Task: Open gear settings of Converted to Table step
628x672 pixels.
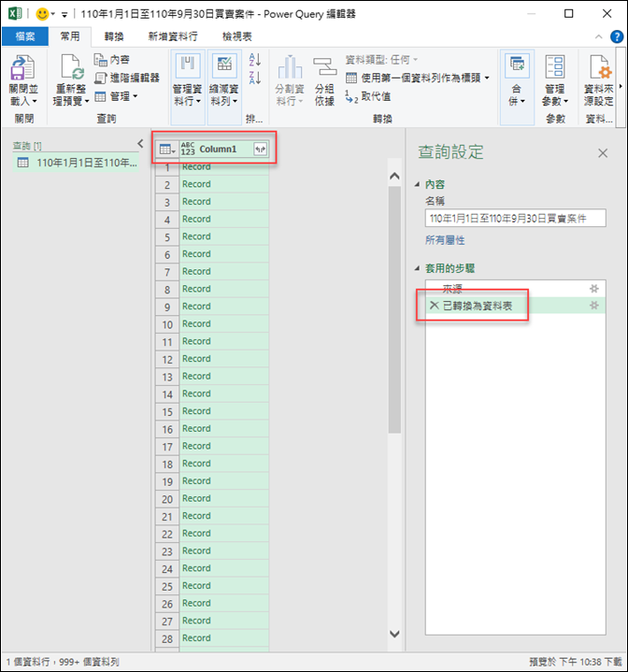Action: 594,306
